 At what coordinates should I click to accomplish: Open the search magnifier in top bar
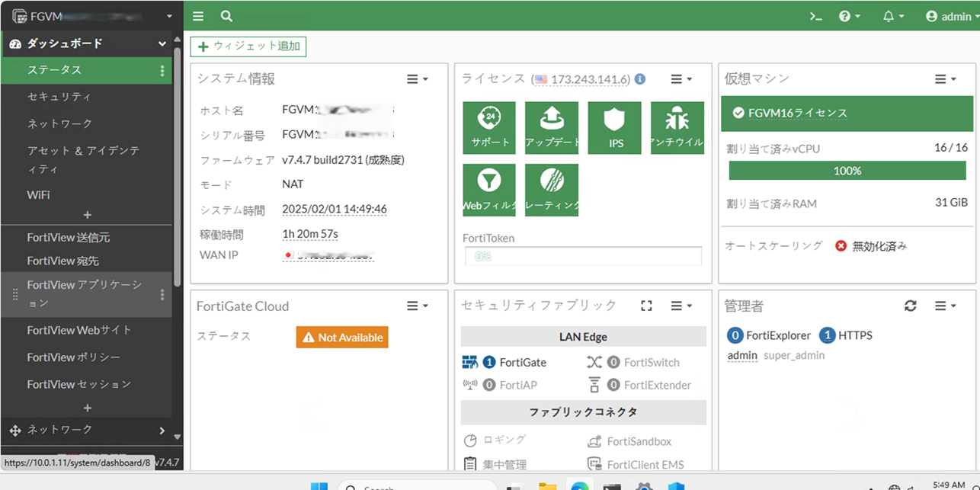point(226,16)
